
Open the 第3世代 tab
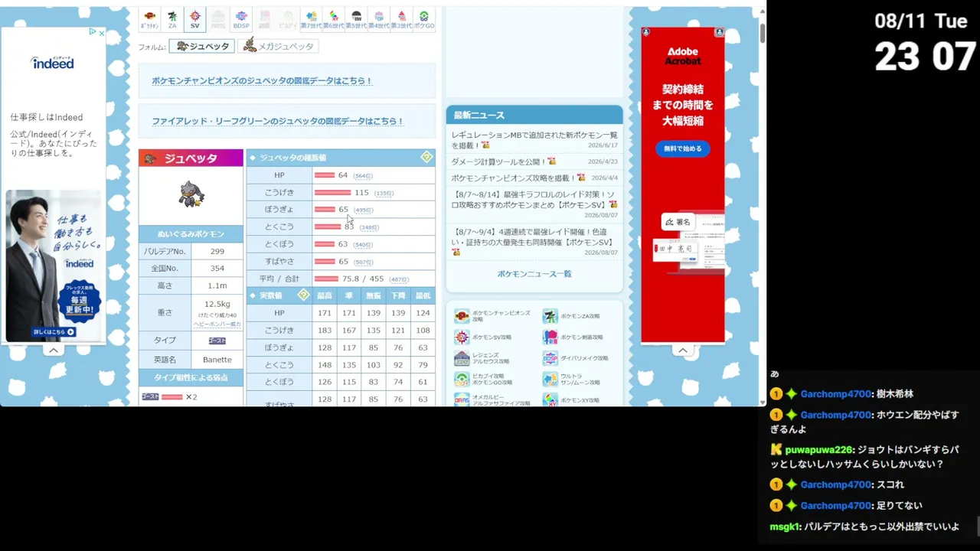pos(401,19)
